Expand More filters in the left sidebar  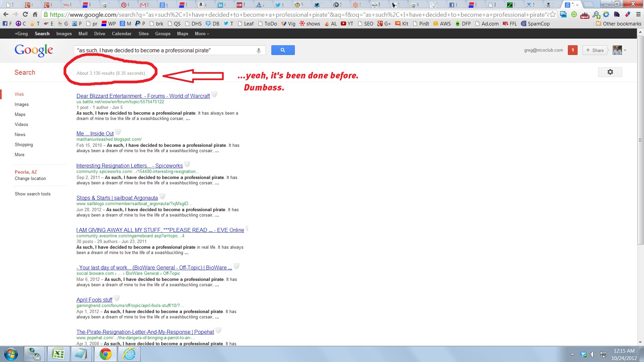19,155
